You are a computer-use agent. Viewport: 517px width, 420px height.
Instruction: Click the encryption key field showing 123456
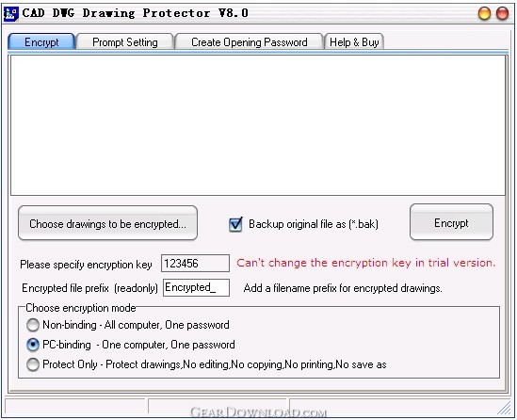195,264
